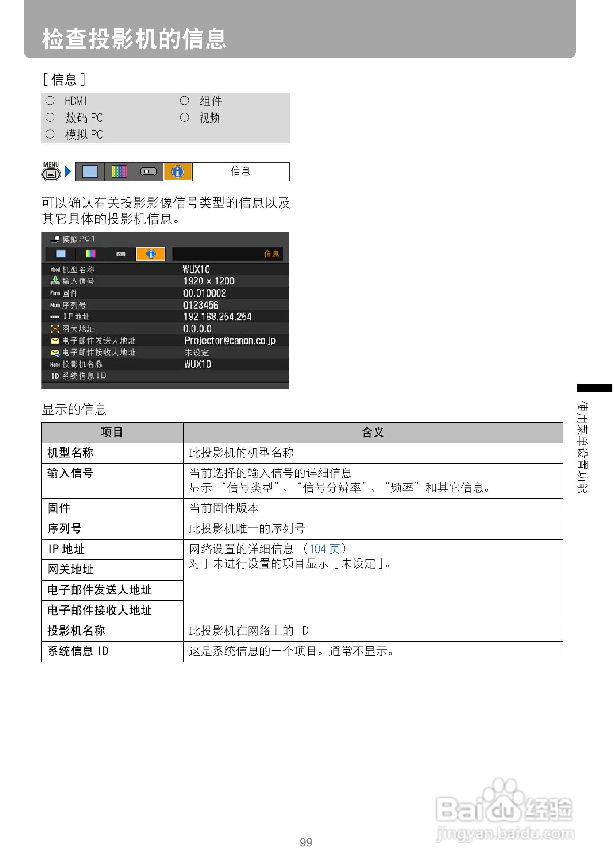Open the rainbow image tab in dark on-screen menu

[x=90, y=254]
